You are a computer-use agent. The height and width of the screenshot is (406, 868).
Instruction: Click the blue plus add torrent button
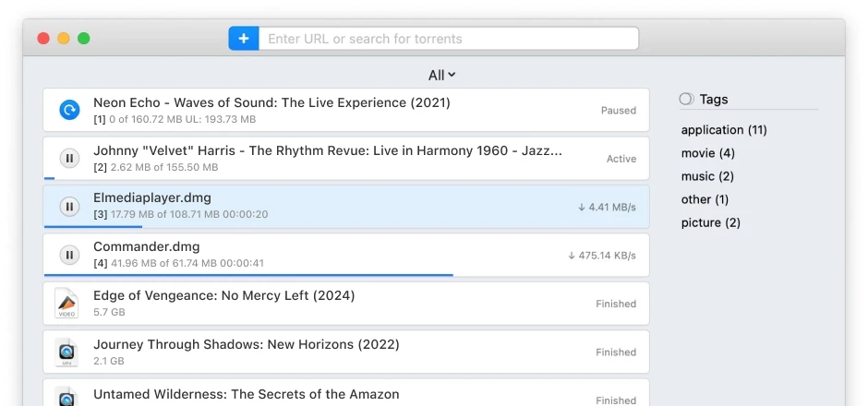point(244,39)
